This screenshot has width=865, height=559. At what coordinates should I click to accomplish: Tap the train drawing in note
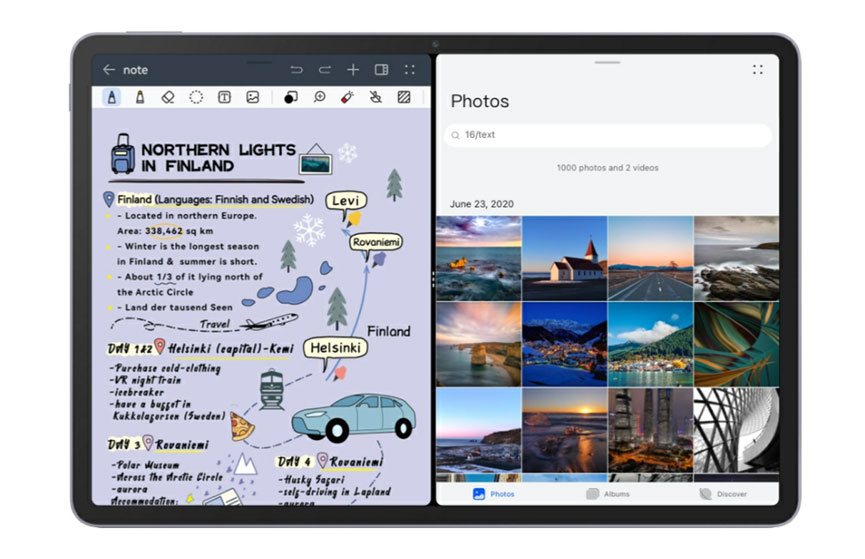click(x=272, y=390)
